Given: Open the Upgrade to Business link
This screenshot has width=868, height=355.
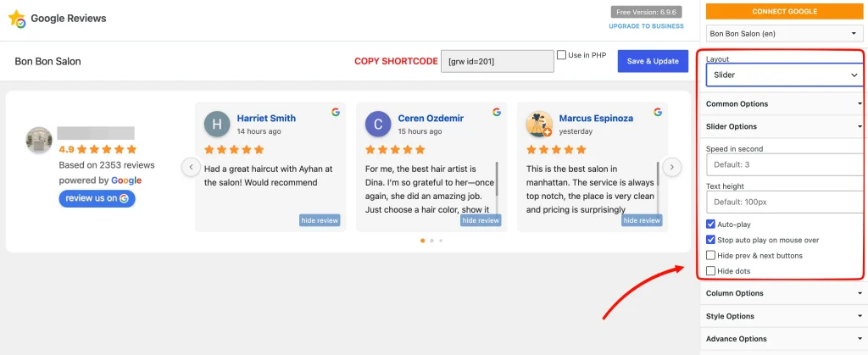Looking at the screenshot, I should (x=646, y=26).
